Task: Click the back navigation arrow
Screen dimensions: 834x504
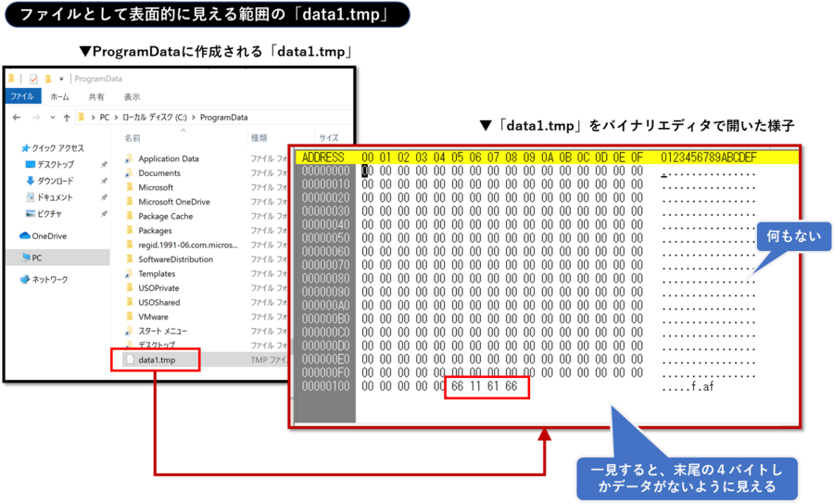Action: 17,118
